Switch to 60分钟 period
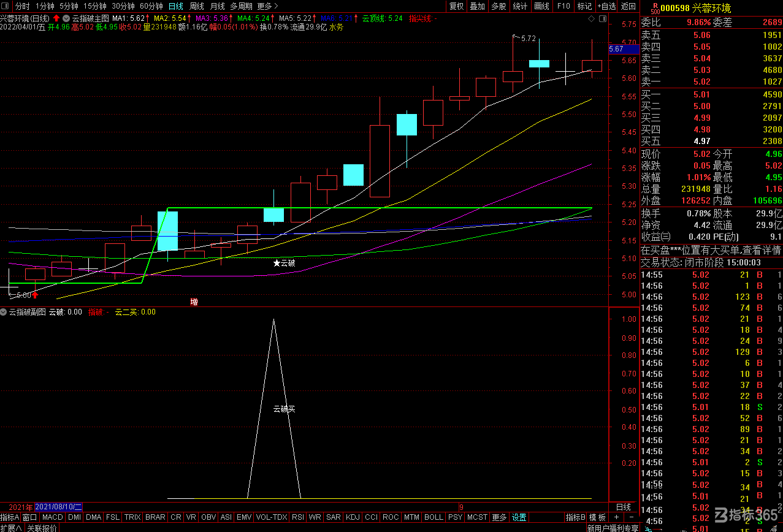This screenshot has height=532, width=783. 151,6
